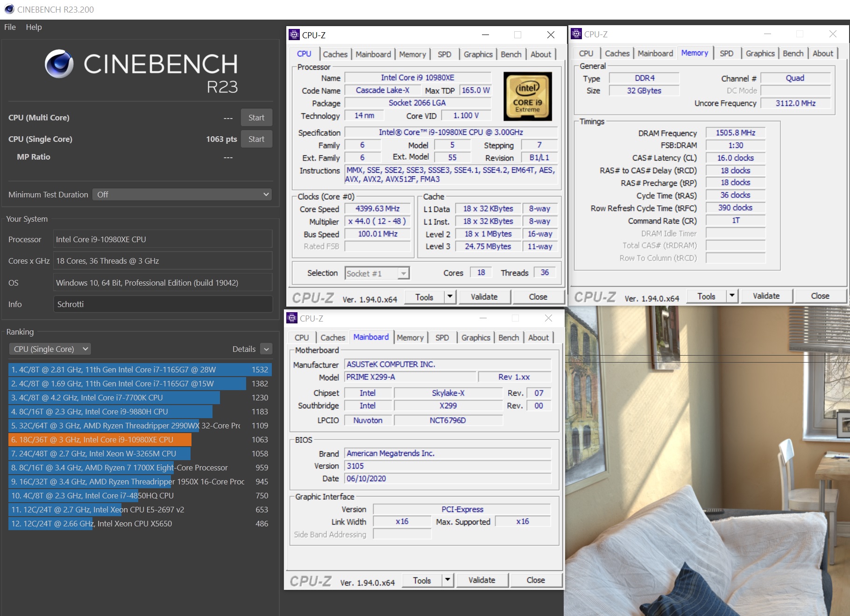850x616 pixels.
Task: Open the Bench tab in CPU window
Action: click(511, 54)
